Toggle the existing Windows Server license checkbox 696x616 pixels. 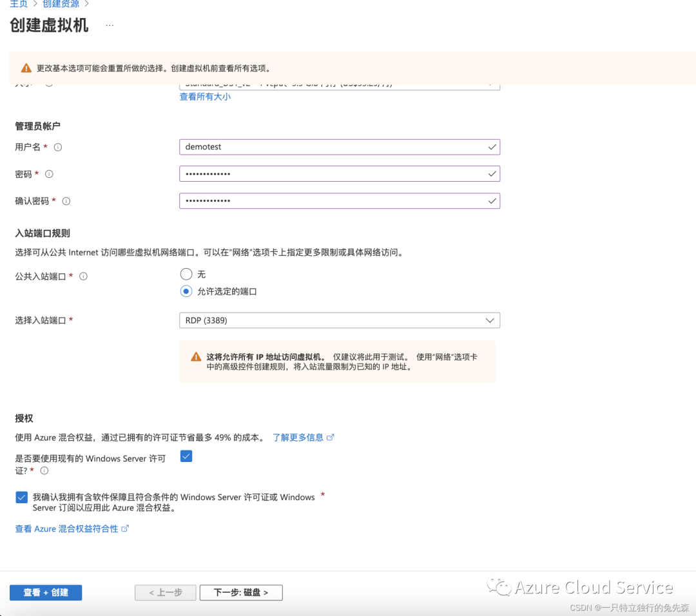pos(186,456)
